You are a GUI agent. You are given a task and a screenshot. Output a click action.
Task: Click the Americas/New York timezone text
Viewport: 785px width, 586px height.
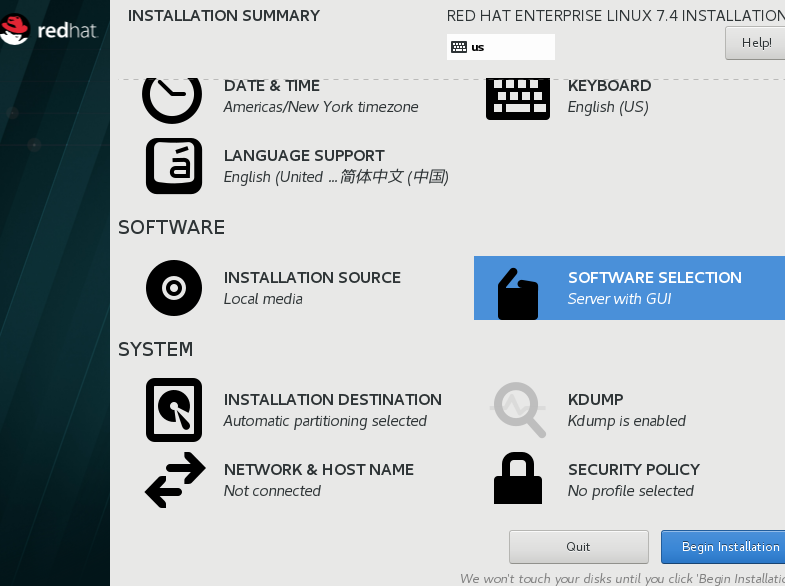321,107
